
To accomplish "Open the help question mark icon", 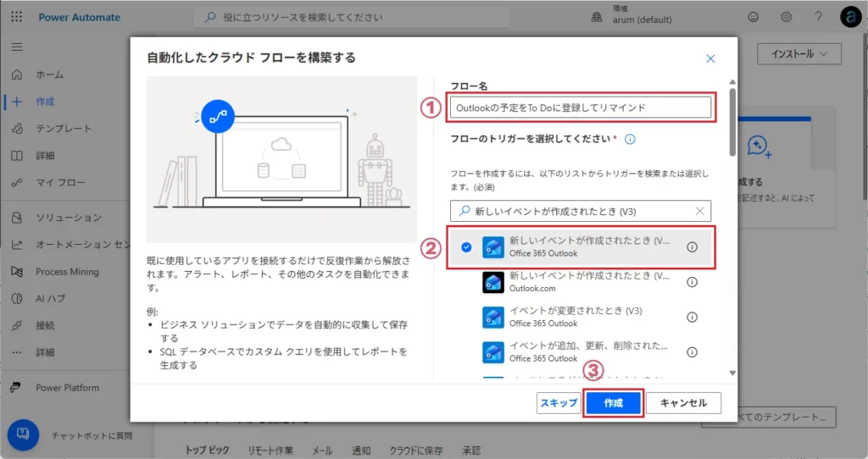I will tap(818, 17).
